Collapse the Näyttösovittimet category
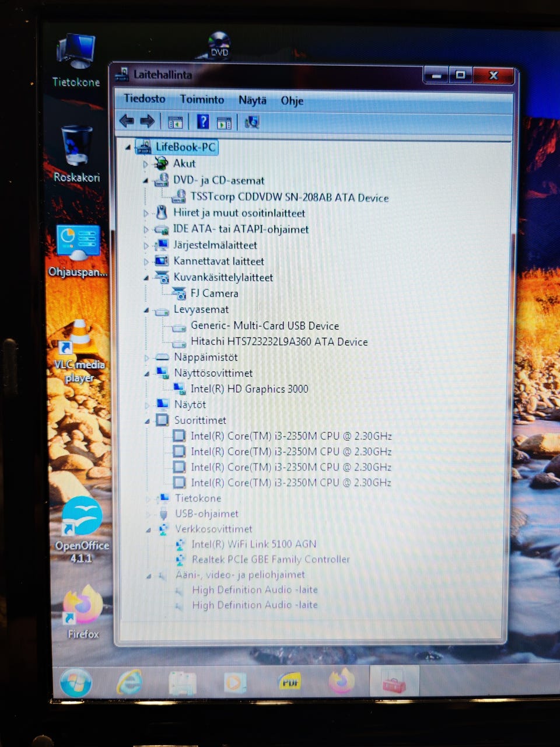This screenshot has height=747, width=560. (147, 373)
